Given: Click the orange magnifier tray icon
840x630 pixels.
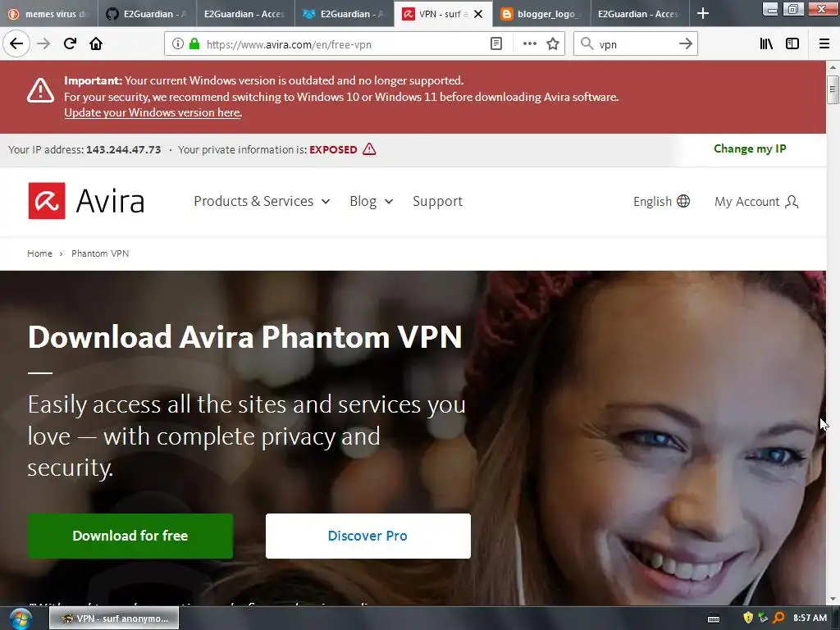Looking at the screenshot, I should click(x=778, y=618).
